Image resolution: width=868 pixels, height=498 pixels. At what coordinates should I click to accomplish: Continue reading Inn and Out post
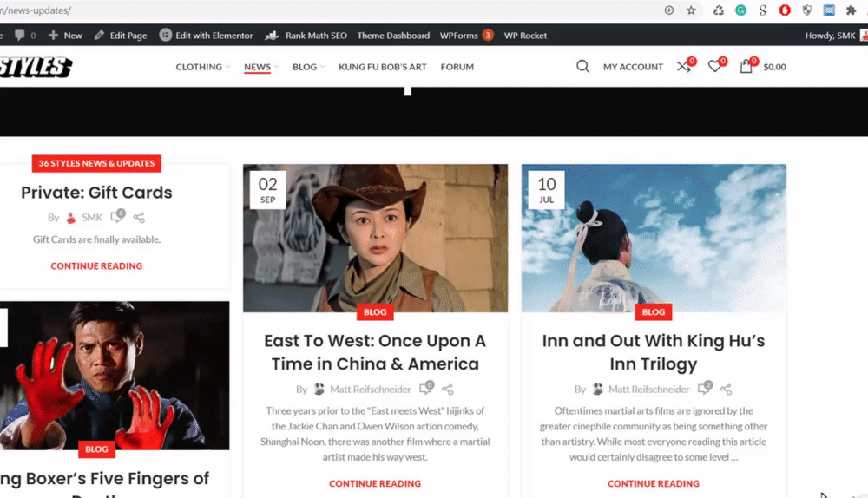coord(654,483)
